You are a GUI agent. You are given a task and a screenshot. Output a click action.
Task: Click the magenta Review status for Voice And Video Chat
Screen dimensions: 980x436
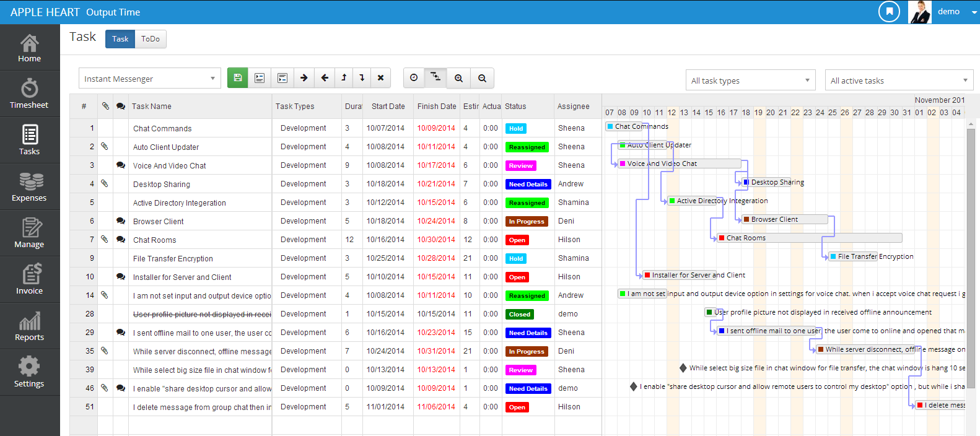pyautogui.click(x=520, y=165)
